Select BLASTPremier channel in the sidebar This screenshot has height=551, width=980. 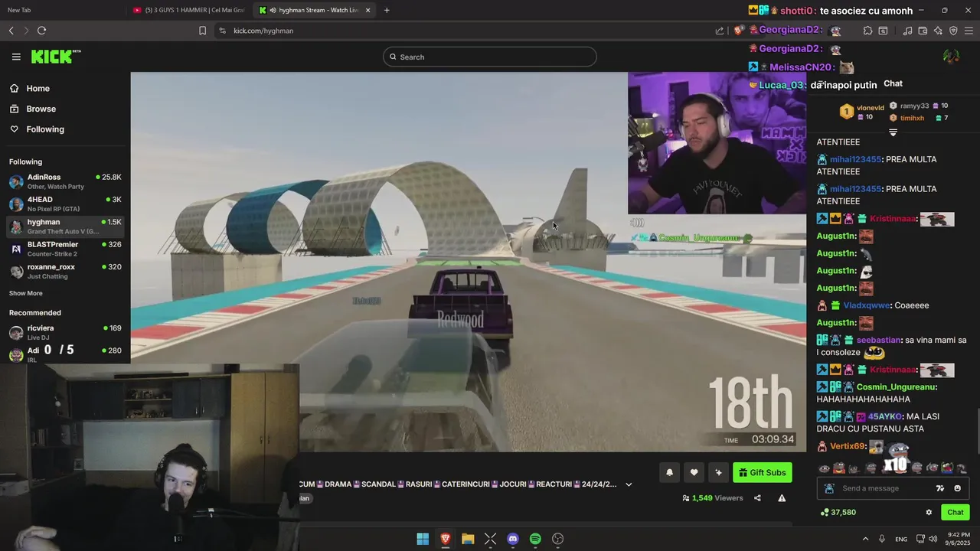(x=65, y=249)
